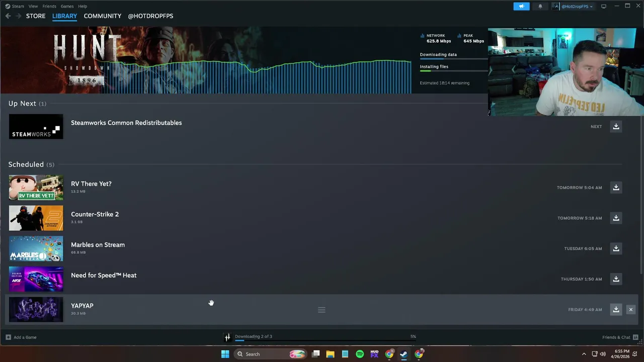Click the bottom download progress bar
Screen dimensions: 644x362
[x=326, y=340]
